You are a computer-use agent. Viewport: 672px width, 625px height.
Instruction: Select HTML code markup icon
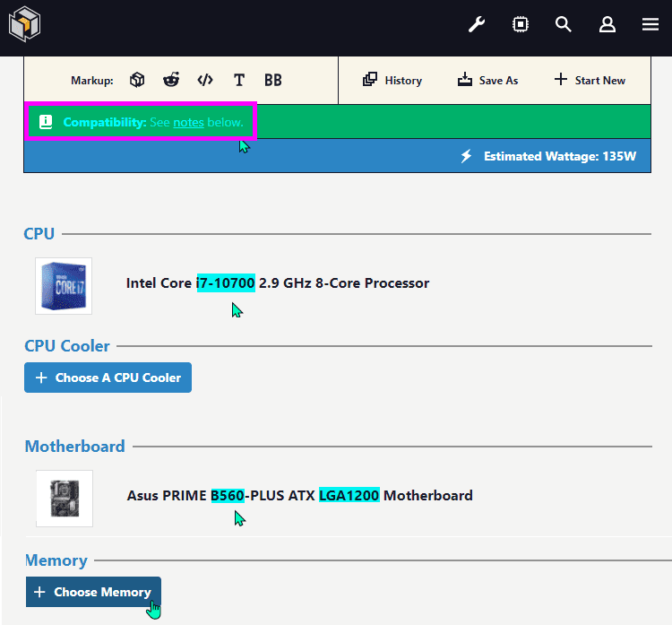tap(205, 80)
